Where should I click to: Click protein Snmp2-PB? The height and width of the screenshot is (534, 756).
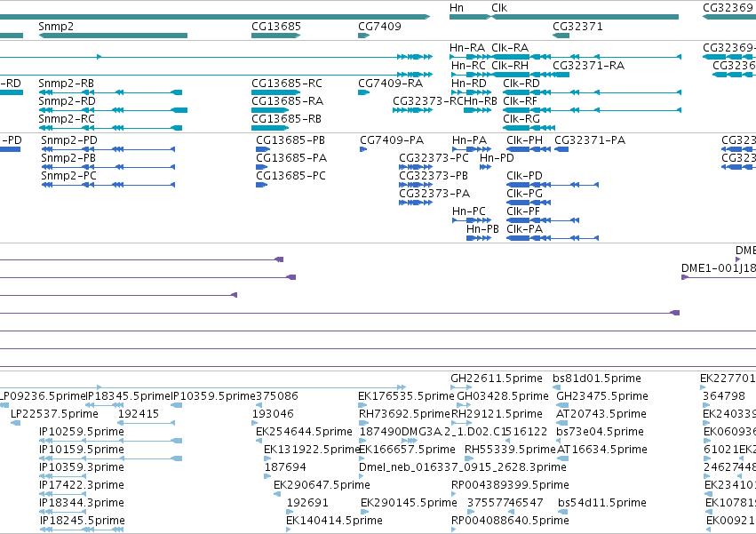[68, 158]
